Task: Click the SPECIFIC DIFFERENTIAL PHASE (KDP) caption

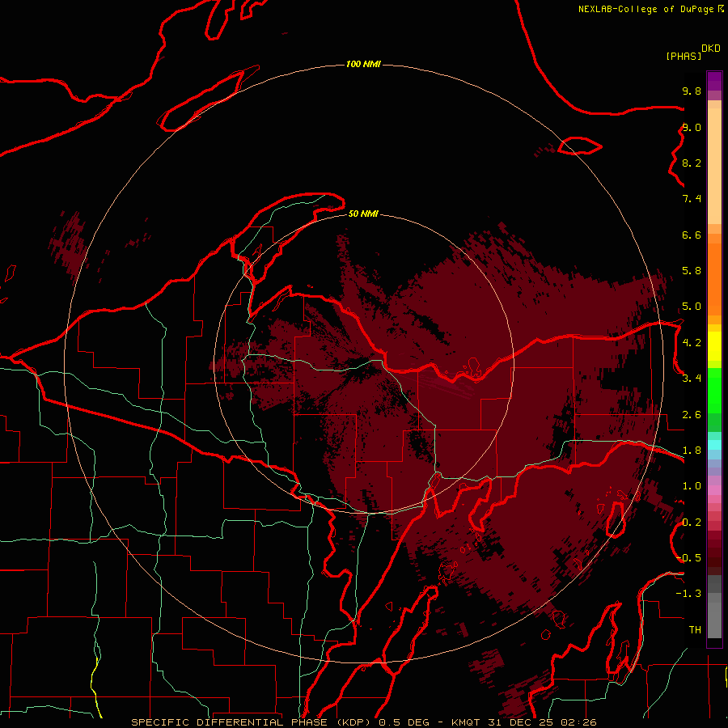Action: pos(250,722)
